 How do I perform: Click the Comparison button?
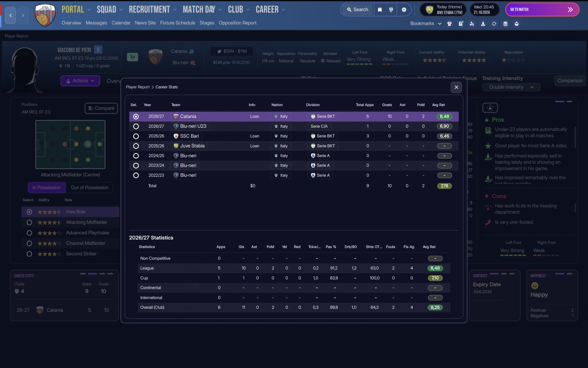coord(570,81)
